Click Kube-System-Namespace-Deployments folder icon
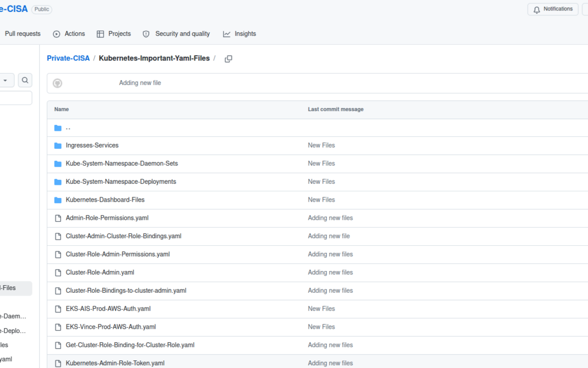Viewport: 588px width, 368px height. tap(58, 182)
